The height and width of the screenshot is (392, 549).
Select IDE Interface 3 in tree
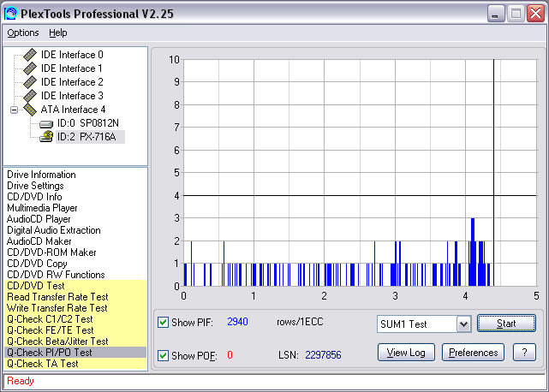point(72,96)
